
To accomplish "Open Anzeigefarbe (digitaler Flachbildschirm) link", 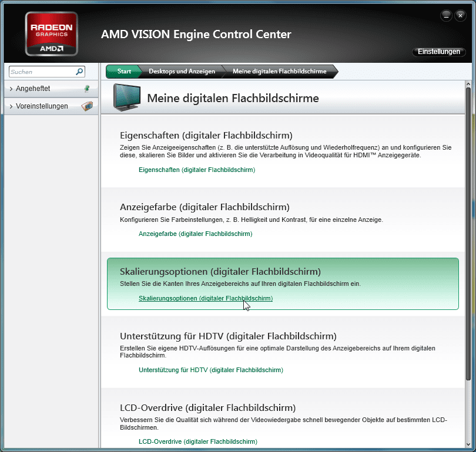I will click(196, 234).
